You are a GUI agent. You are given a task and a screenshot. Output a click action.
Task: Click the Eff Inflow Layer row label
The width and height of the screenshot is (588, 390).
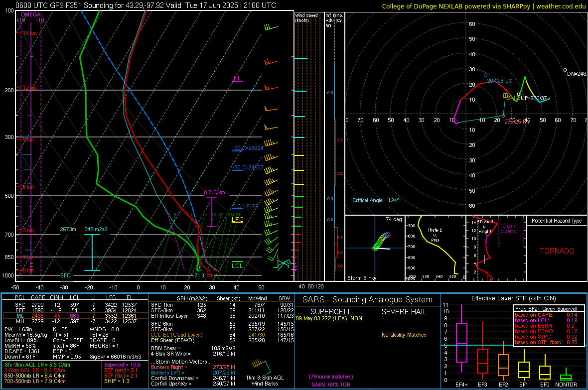[x=169, y=316]
